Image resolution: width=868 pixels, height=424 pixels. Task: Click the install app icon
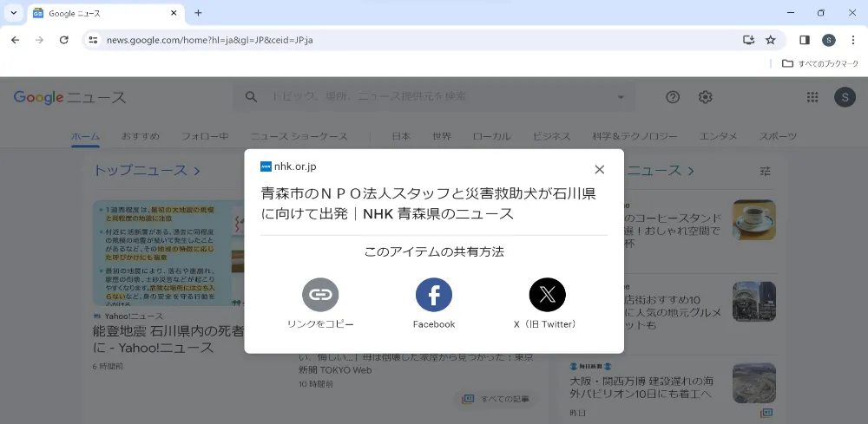(x=748, y=40)
